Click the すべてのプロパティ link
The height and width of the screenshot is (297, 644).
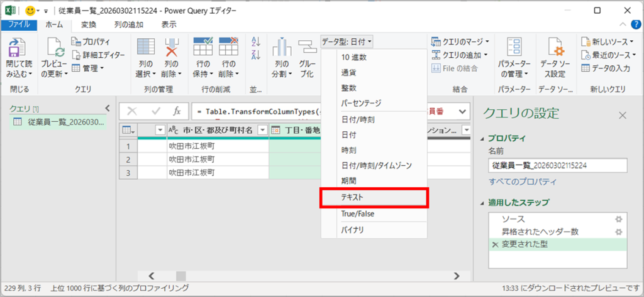tap(523, 181)
